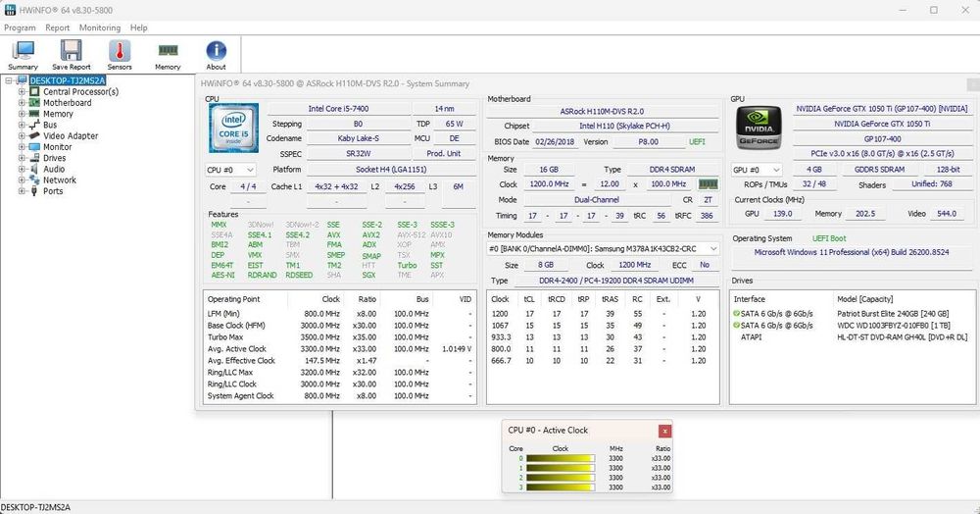Open the CPU #0 selector dropdown
Viewport: 980px width, 514px height.
point(230,170)
